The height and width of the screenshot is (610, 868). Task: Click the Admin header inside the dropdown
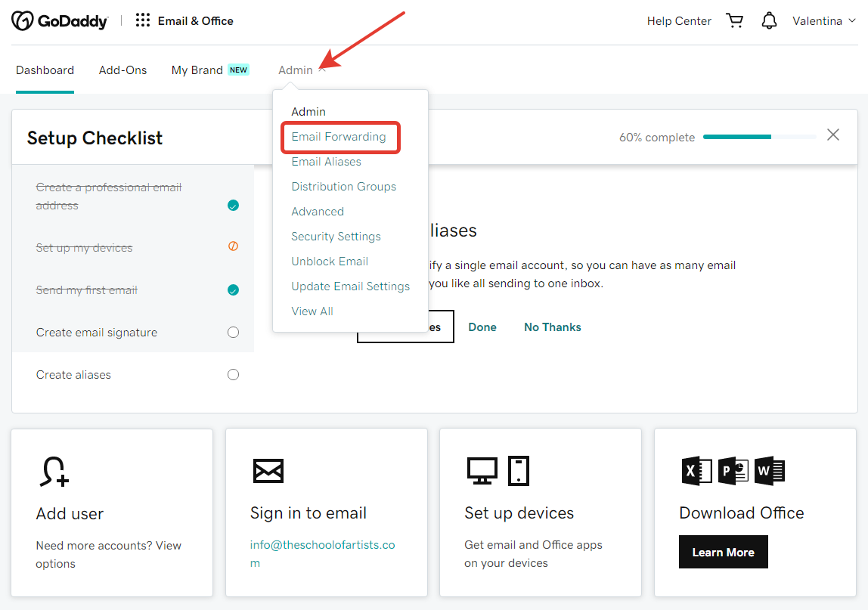(x=308, y=112)
